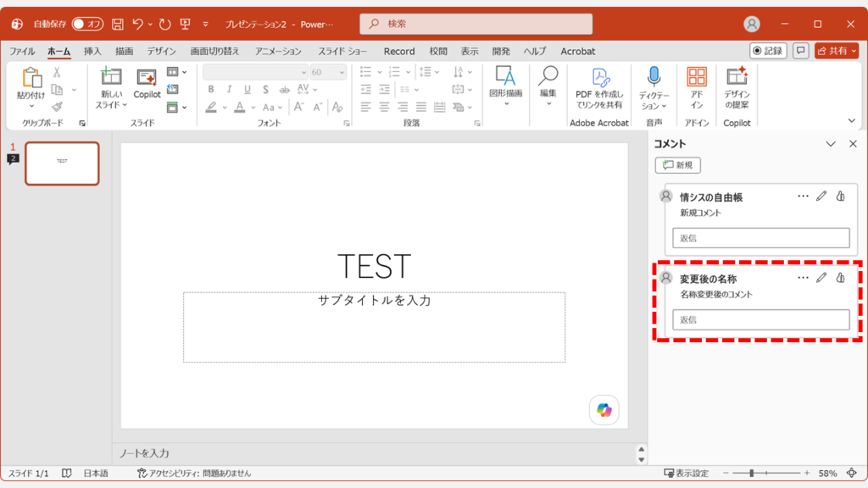Toggle align text left

pos(365,107)
